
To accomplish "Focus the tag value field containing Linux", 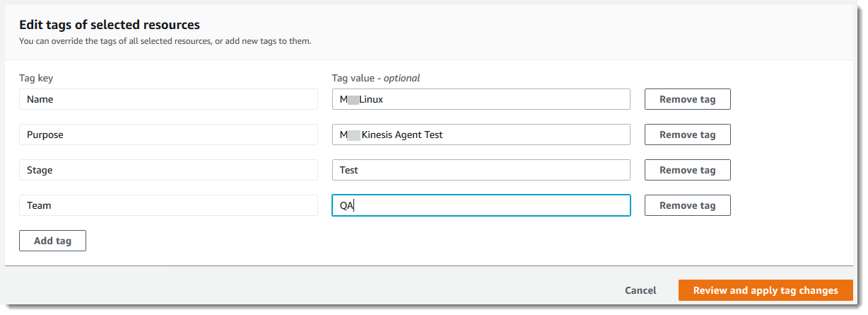I will 481,99.
